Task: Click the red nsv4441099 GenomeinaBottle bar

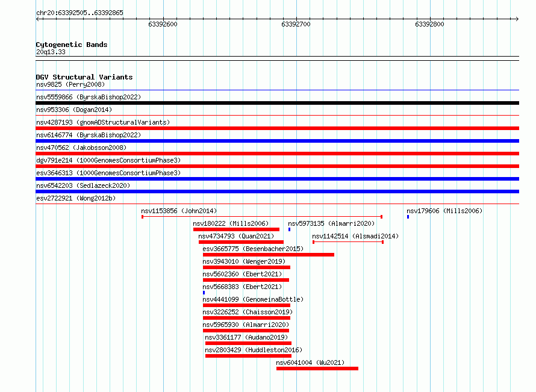Action: (x=246, y=305)
